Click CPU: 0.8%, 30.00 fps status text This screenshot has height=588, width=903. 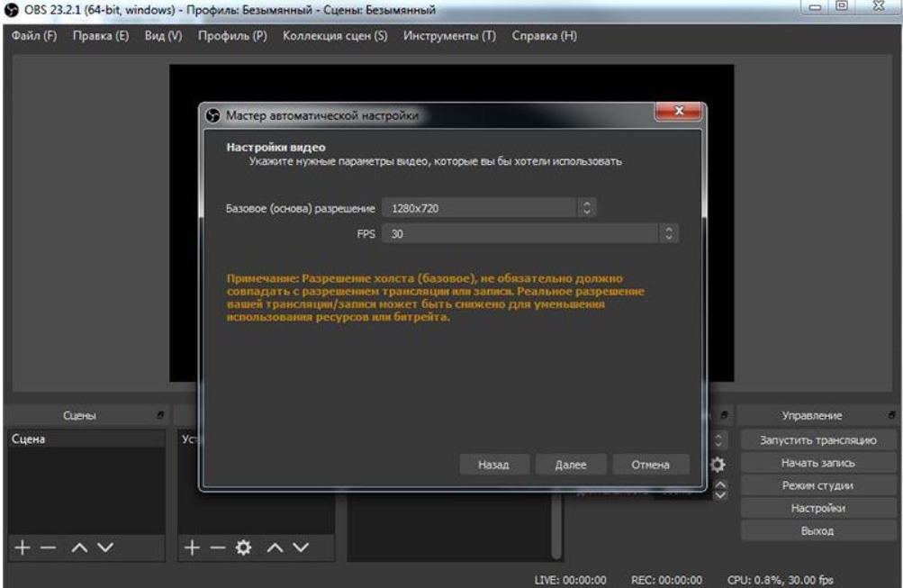(780, 579)
